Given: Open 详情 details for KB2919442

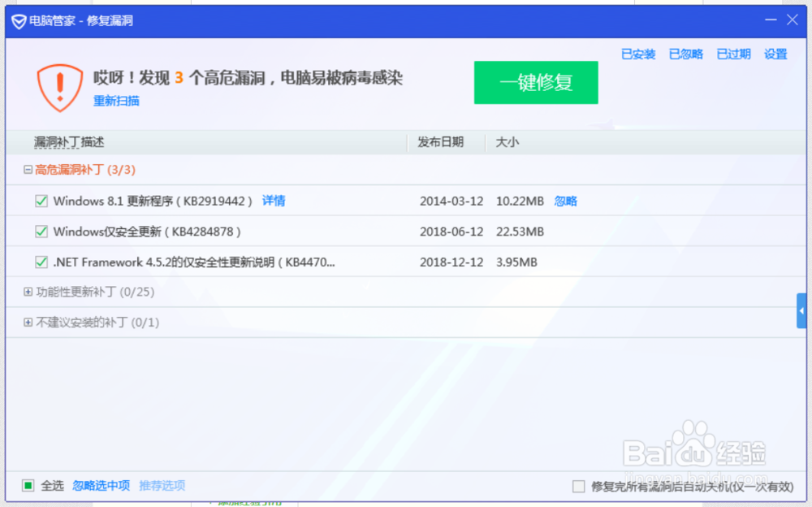Looking at the screenshot, I should (x=274, y=201).
